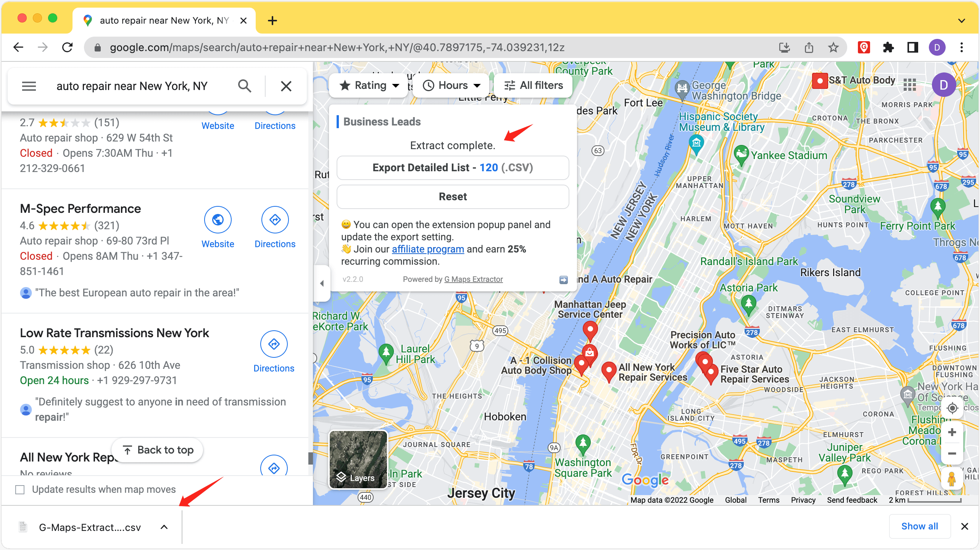Open Google Maps hamburger menu
The image size is (980, 550).
pos(29,86)
